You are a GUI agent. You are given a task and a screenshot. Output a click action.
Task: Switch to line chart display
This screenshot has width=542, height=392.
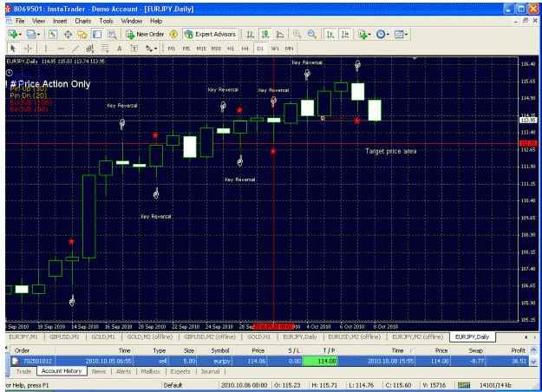(x=280, y=34)
